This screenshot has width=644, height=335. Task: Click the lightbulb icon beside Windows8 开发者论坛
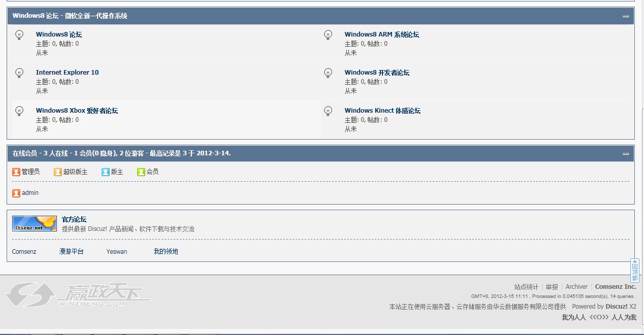point(328,73)
